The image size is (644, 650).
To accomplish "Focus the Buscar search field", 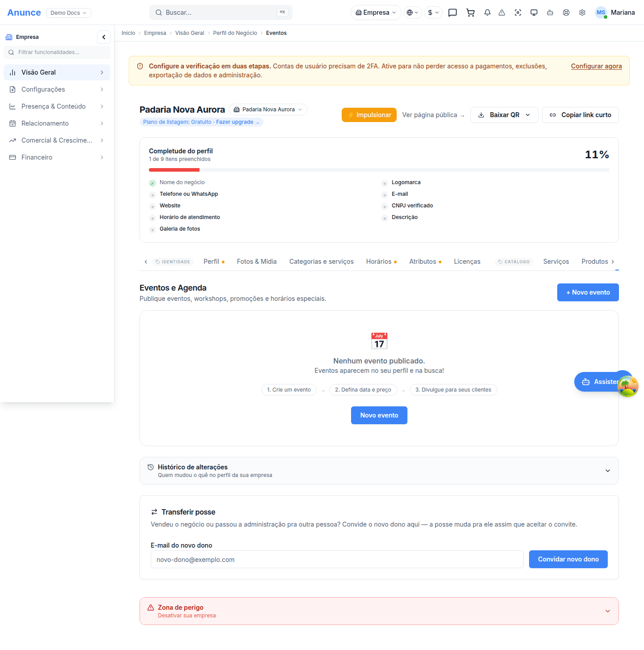I will (221, 13).
